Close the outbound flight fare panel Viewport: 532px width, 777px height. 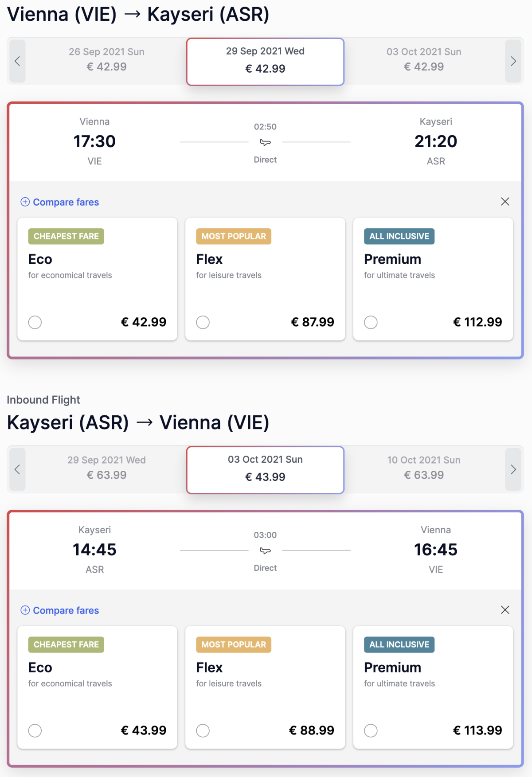pyautogui.click(x=505, y=202)
